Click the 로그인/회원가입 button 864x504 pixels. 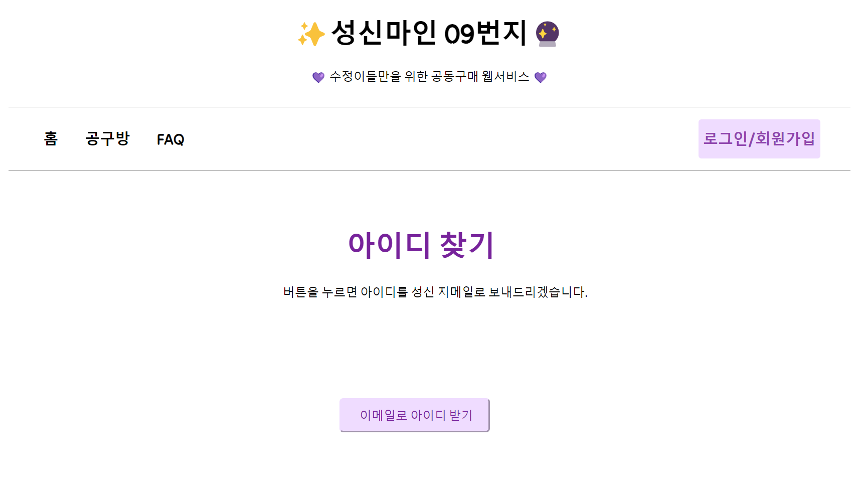759,139
